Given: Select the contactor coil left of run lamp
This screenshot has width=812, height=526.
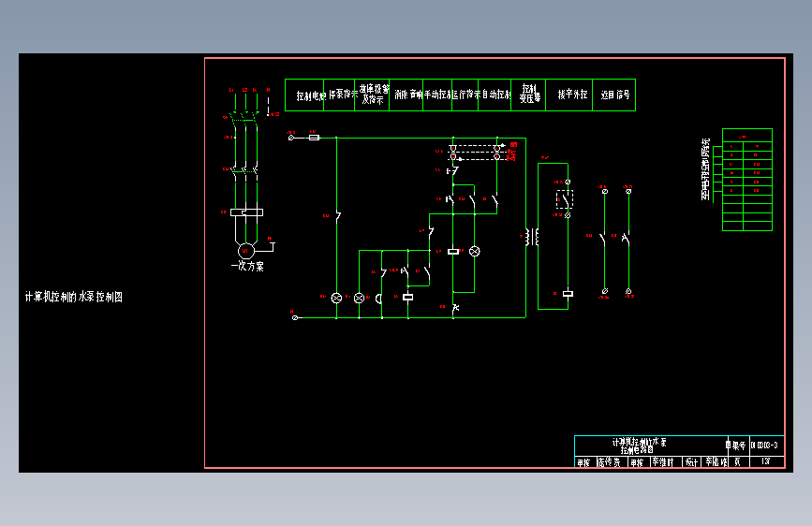Looking at the screenshot, I should [453, 252].
